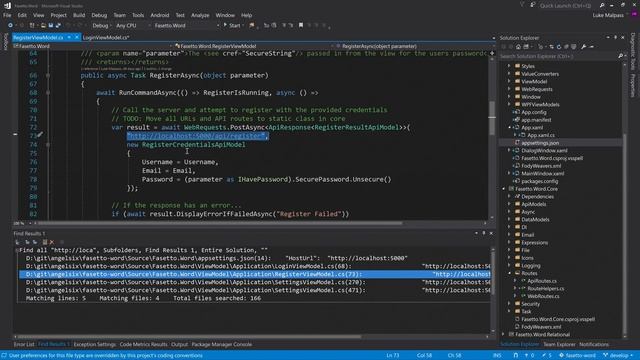Click the pending changes pencil in status bar
This screenshot has height=360, width=640.
547,356
